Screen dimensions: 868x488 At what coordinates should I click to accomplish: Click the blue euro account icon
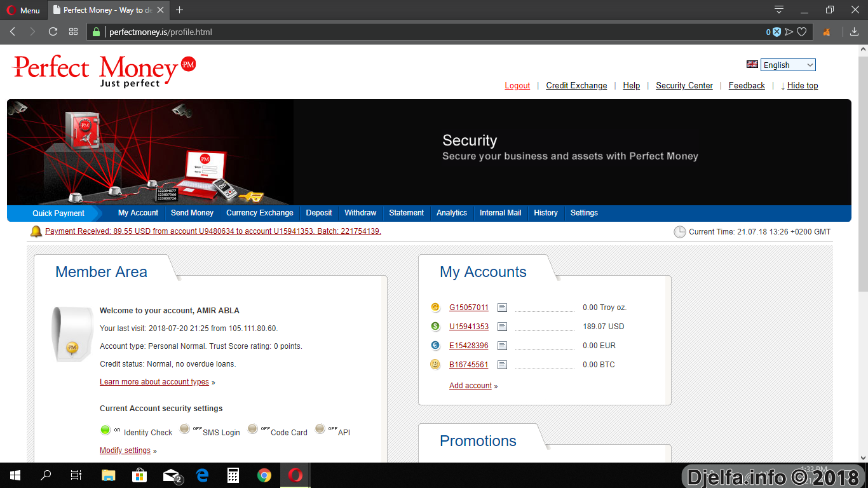coord(435,346)
